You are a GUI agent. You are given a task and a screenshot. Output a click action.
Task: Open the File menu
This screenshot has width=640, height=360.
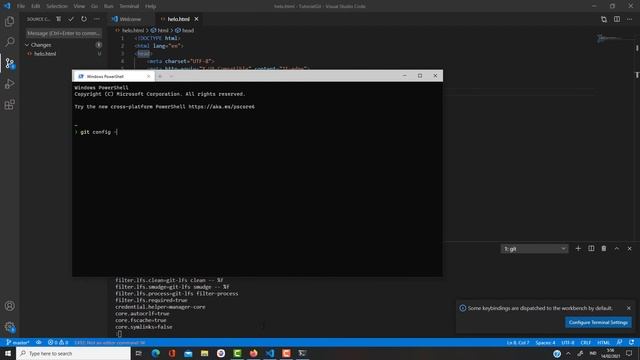click(x=21, y=6)
